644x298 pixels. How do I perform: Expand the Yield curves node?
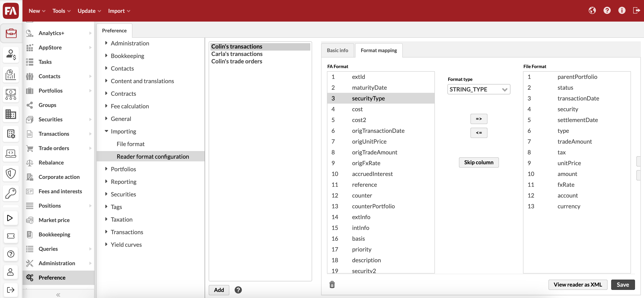106,244
